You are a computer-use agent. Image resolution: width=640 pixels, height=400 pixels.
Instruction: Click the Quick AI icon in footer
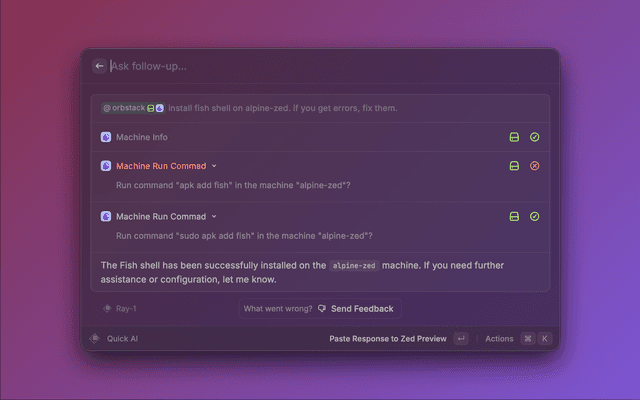click(x=95, y=338)
